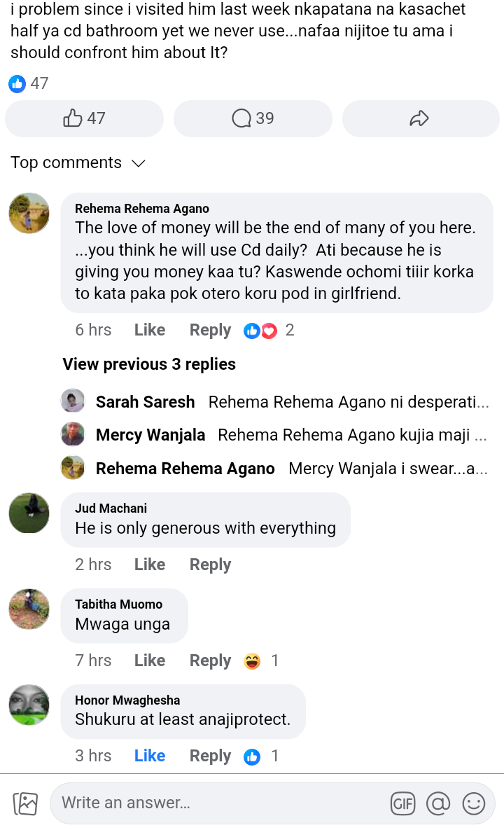
Task: Reply to Rehema Rehema Agano's comment
Action: 210,331
